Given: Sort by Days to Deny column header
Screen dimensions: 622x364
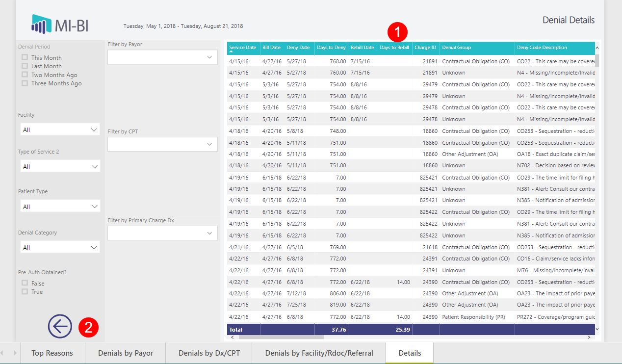Looking at the screenshot, I should pyautogui.click(x=331, y=48).
